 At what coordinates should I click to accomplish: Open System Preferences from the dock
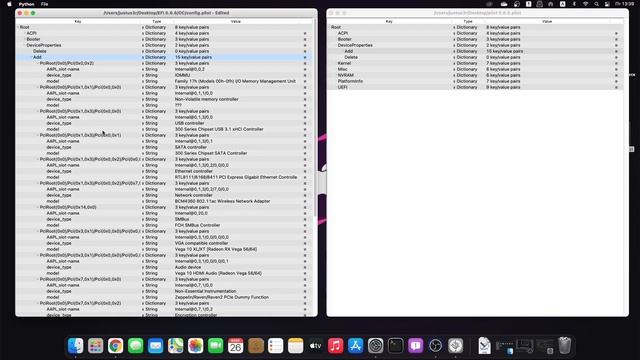coord(376,346)
